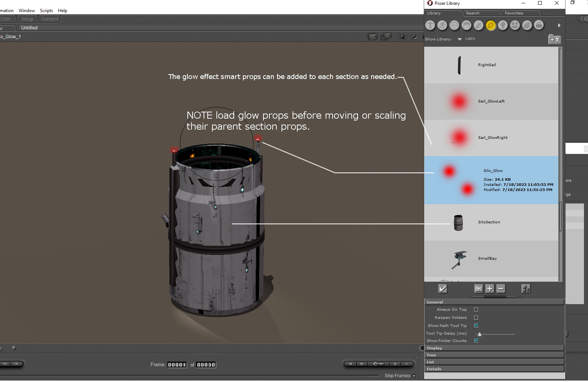Open the Scripts menu

46,11
